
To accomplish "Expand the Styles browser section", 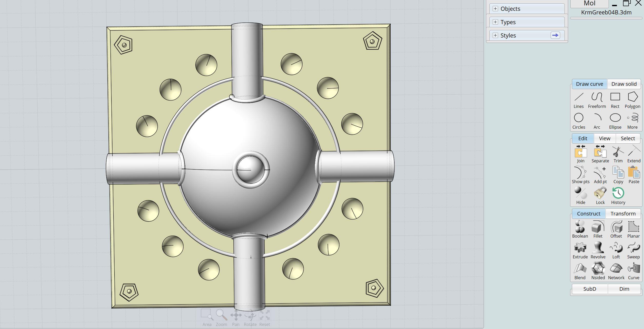I will (495, 35).
